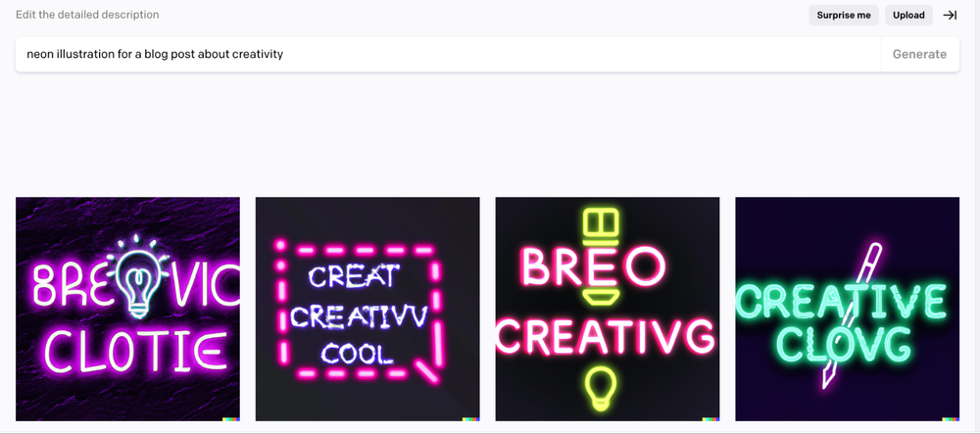Collapse the panel with the arrow-to-bar icon

(x=950, y=15)
